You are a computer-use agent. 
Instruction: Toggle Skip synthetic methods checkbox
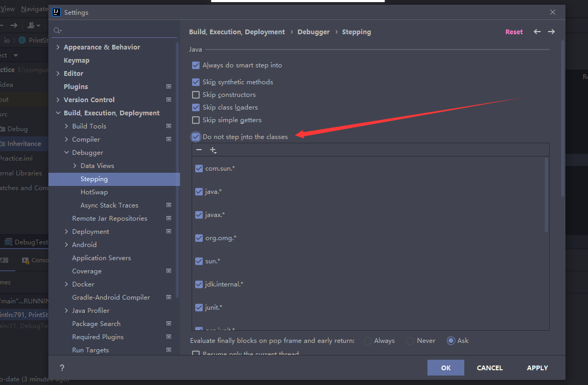(x=196, y=82)
